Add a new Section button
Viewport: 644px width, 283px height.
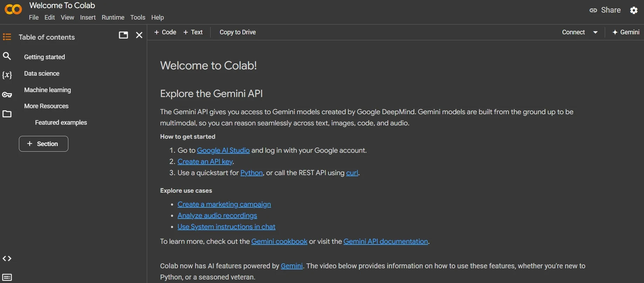(x=43, y=144)
